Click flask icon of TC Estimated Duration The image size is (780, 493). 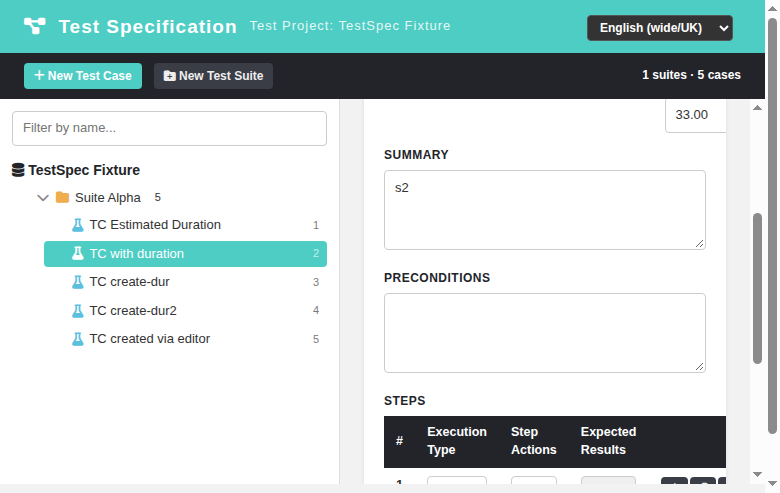(x=78, y=225)
